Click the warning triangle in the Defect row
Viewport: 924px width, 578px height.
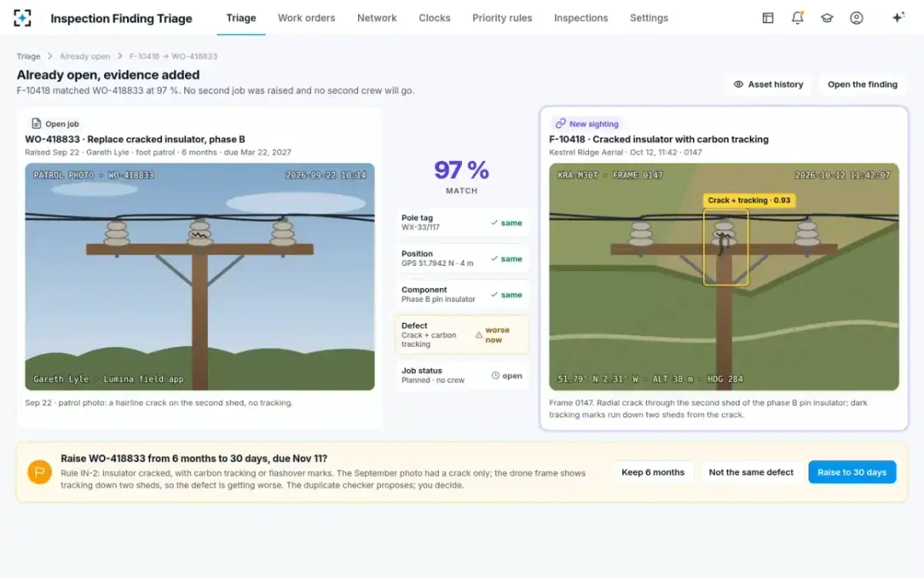[479, 335]
